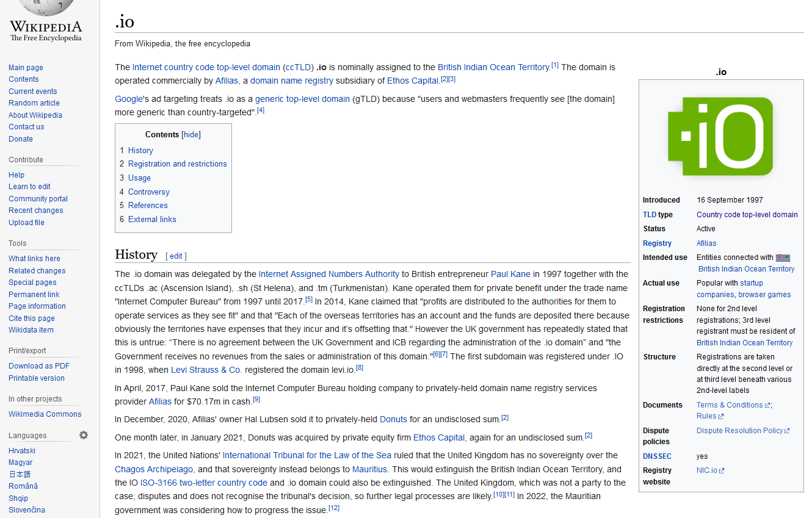Switch to the Magyar language version
The width and height of the screenshot is (812, 518).
(20, 462)
